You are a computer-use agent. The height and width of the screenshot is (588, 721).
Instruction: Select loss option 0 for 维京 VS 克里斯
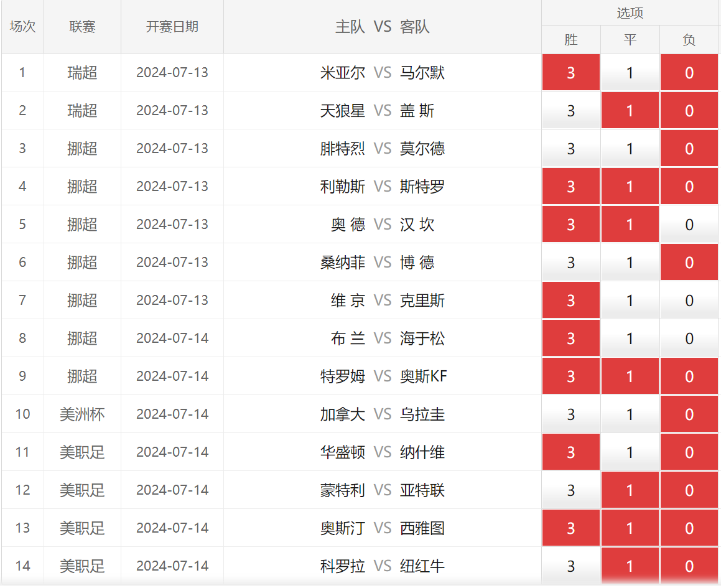pos(689,300)
